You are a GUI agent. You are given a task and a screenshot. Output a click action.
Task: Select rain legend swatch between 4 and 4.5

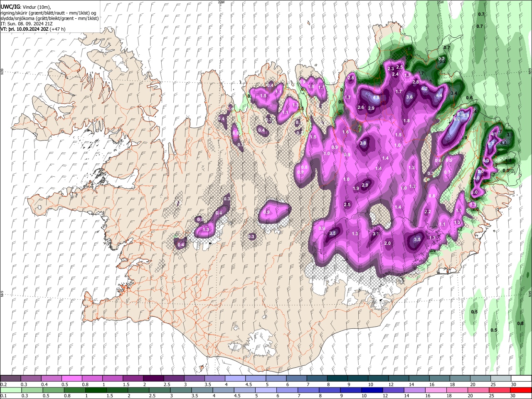223,390
